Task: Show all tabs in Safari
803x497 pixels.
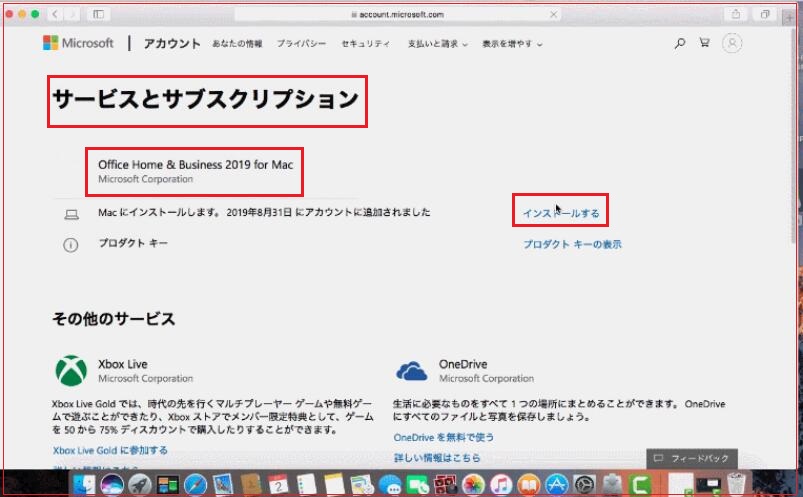Action: (765, 14)
